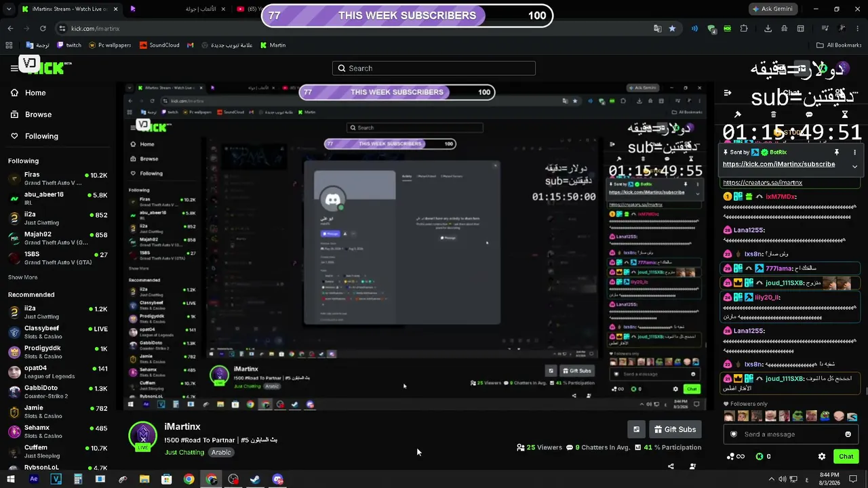Click the green Kick coin icon below chat
Viewport: 868px width, 488px height.
[x=759, y=456]
